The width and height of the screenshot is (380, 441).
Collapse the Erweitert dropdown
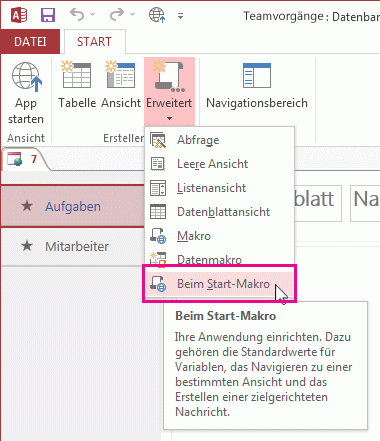[169, 91]
